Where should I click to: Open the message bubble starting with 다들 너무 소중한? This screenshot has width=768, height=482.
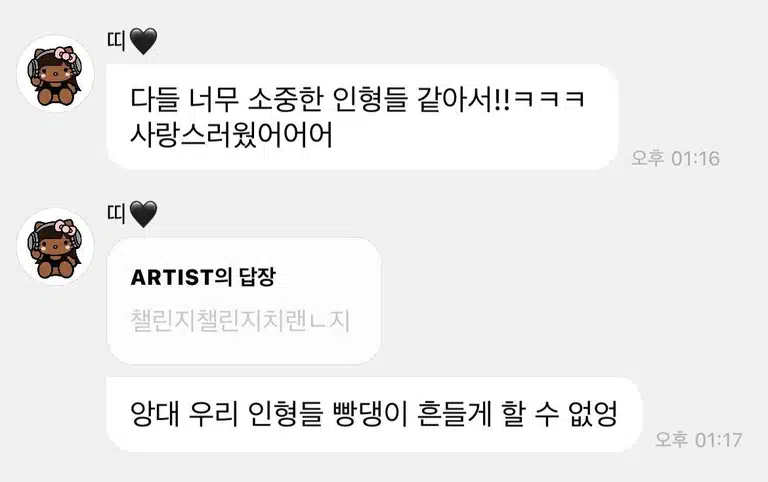(362, 117)
